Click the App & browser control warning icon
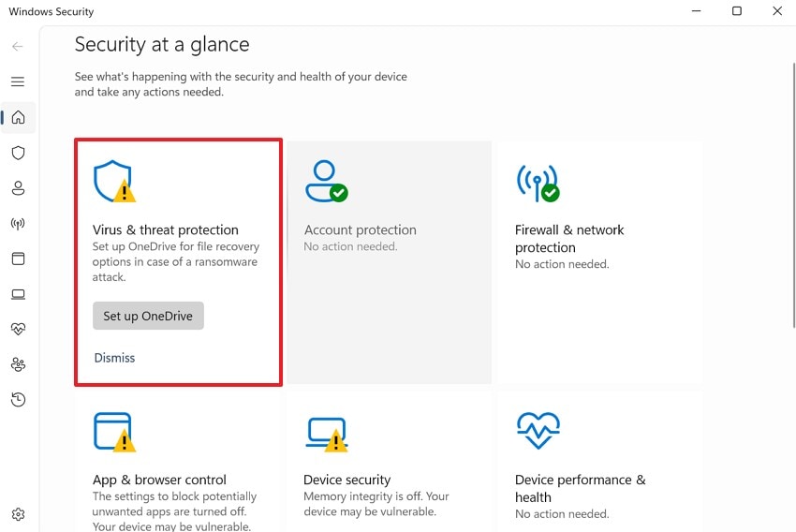This screenshot has width=796, height=532. click(x=114, y=432)
